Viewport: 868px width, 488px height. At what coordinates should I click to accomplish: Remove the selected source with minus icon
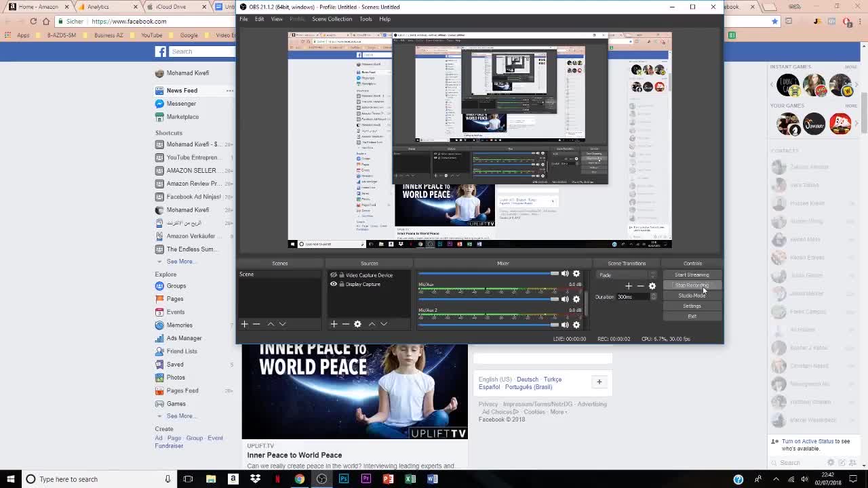(x=345, y=324)
